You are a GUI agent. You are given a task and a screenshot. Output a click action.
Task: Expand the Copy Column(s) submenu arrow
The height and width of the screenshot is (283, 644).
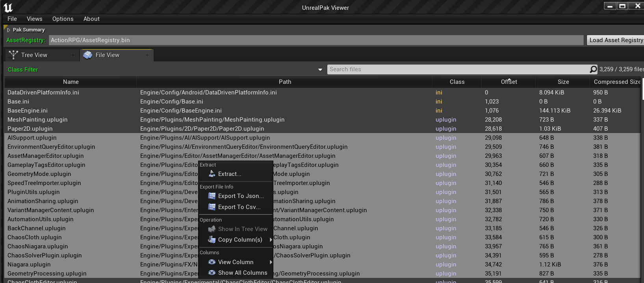click(x=271, y=240)
